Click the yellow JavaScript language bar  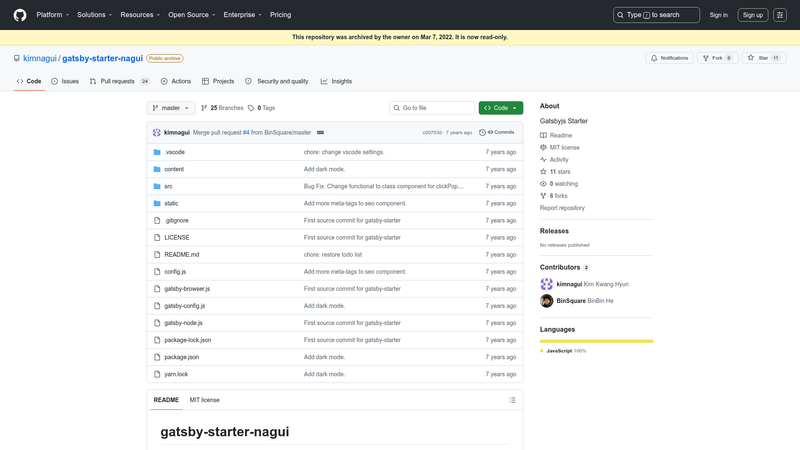tap(596, 341)
